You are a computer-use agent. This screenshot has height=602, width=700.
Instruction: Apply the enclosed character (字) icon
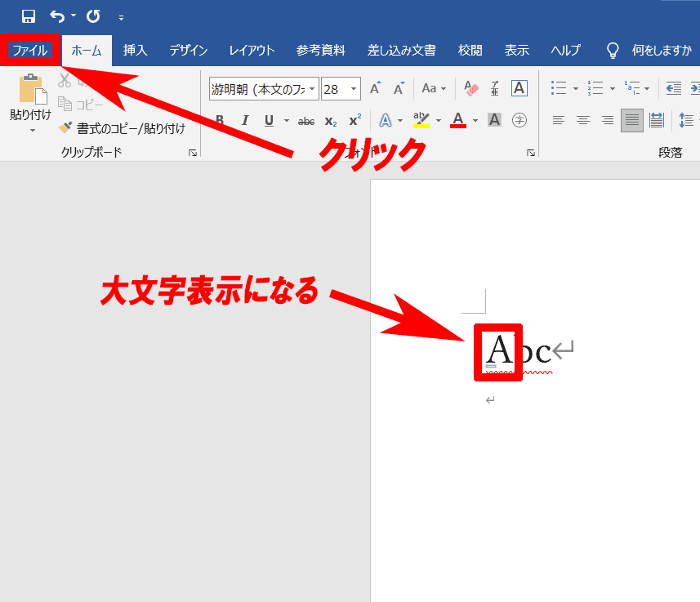(x=519, y=120)
